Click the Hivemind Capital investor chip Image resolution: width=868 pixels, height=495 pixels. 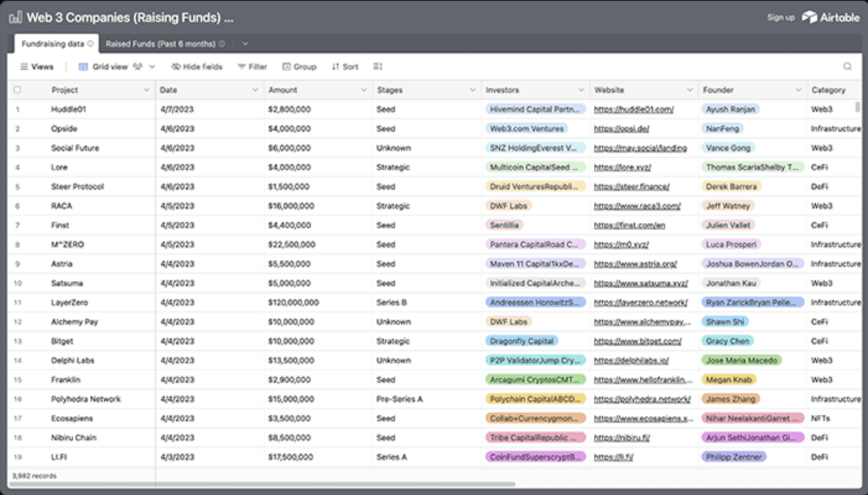[536, 110]
